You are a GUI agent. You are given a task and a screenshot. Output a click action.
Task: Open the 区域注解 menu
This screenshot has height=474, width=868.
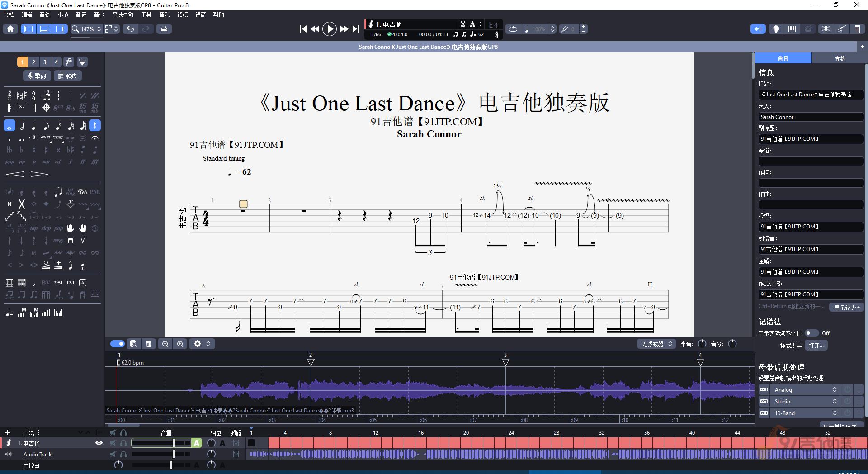tap(123, 15)
